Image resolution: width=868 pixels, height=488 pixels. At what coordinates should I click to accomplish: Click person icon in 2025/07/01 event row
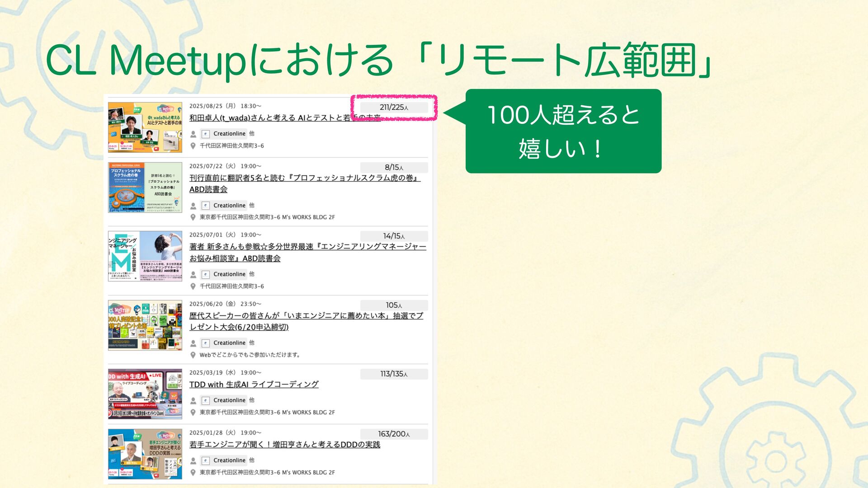coord(193,275)
